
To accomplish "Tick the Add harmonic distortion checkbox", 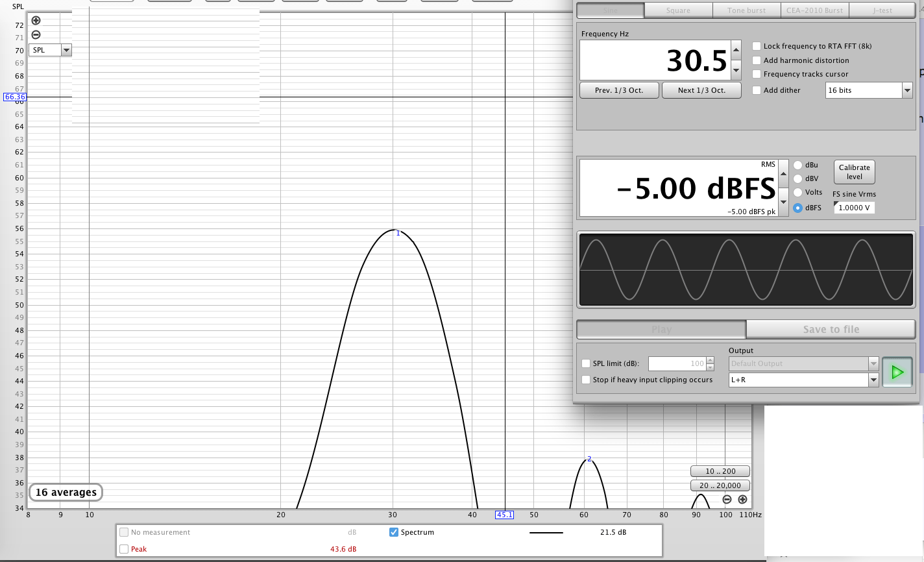I will point(757,60).
